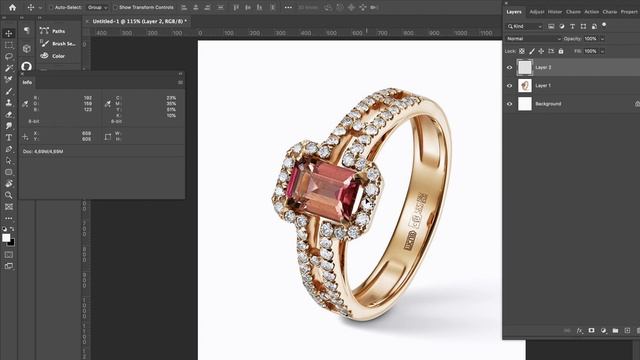640x360 pixels.
Task: Select the Pen tool
Action: pos(9,149)
